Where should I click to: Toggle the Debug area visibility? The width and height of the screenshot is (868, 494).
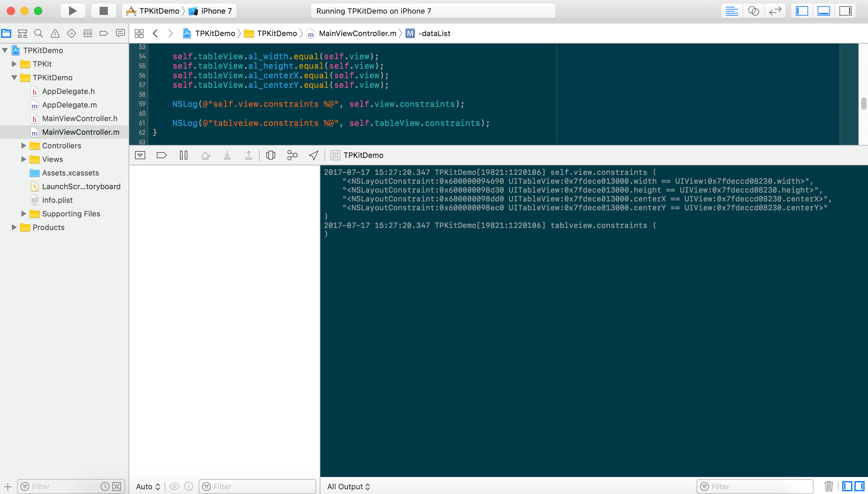tap(823, 11)
